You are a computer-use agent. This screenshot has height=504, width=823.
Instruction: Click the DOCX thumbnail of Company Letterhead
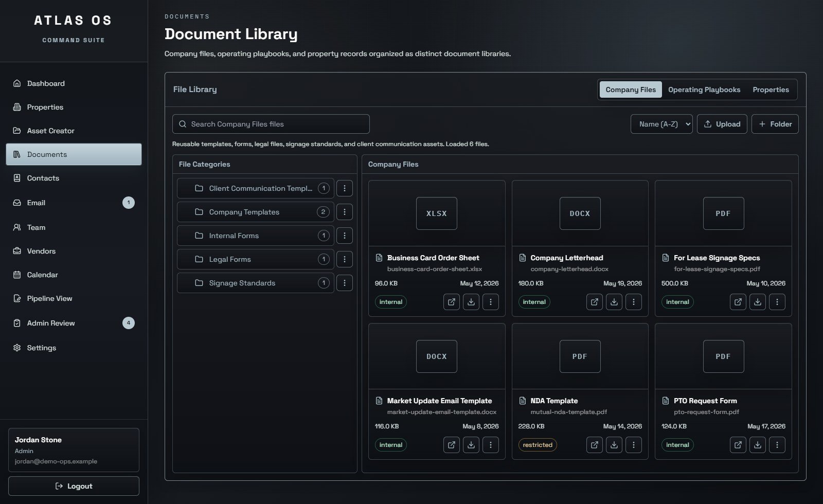(580, 213)
